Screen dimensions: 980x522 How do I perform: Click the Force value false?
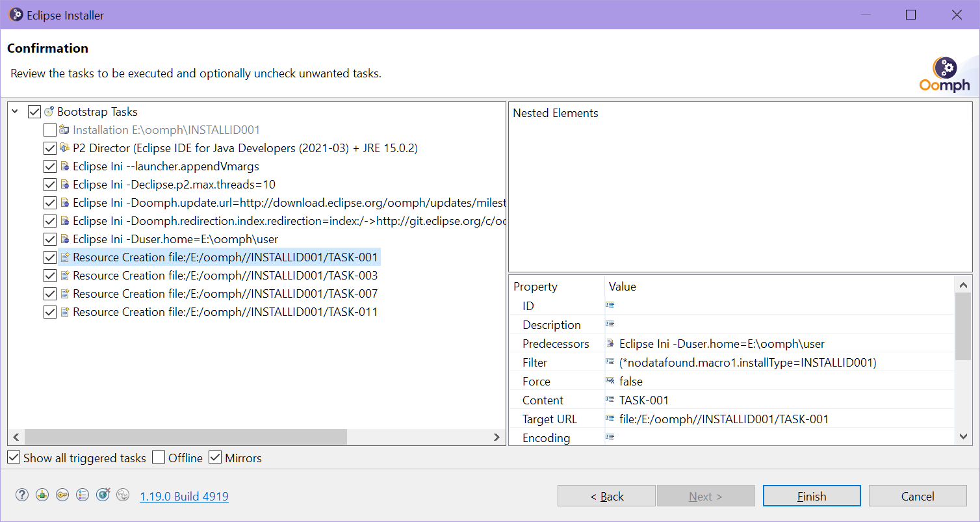tap(631, 381)
